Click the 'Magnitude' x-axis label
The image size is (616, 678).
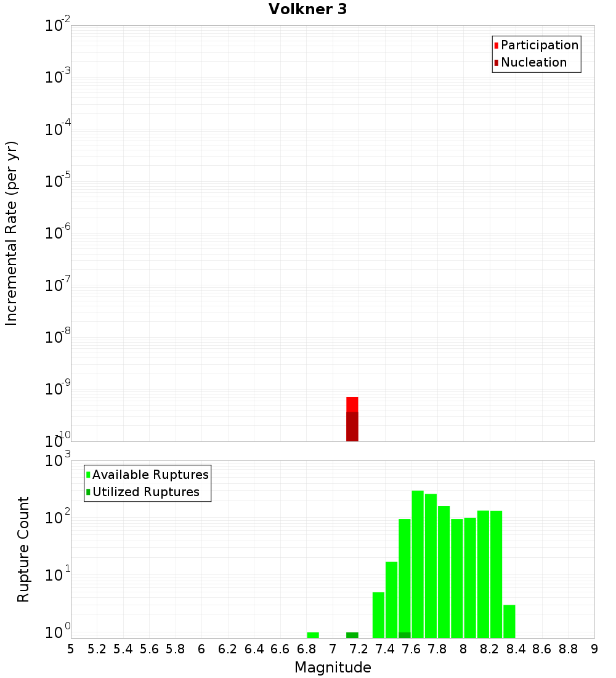(333, 668)
